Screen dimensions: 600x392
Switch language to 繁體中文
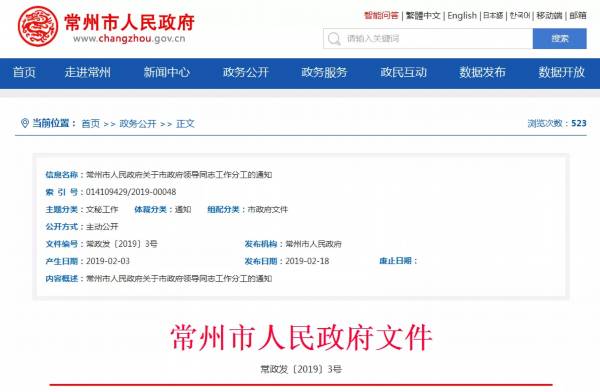[423, 16]
